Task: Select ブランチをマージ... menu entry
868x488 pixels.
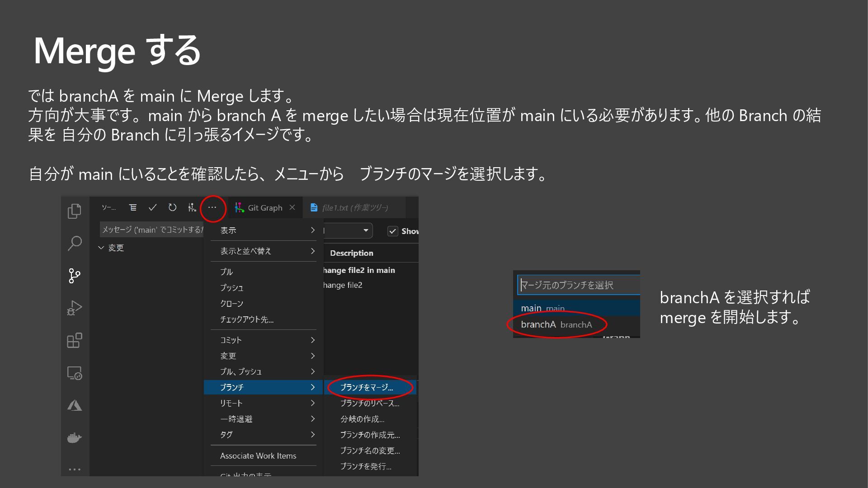Action: pyautogui.click(x=367, y=387)
